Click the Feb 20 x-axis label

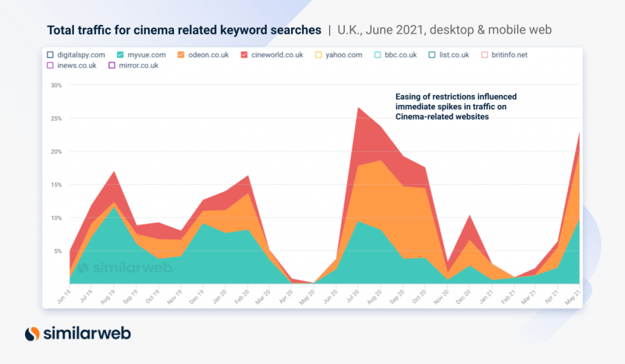[242, 297]
